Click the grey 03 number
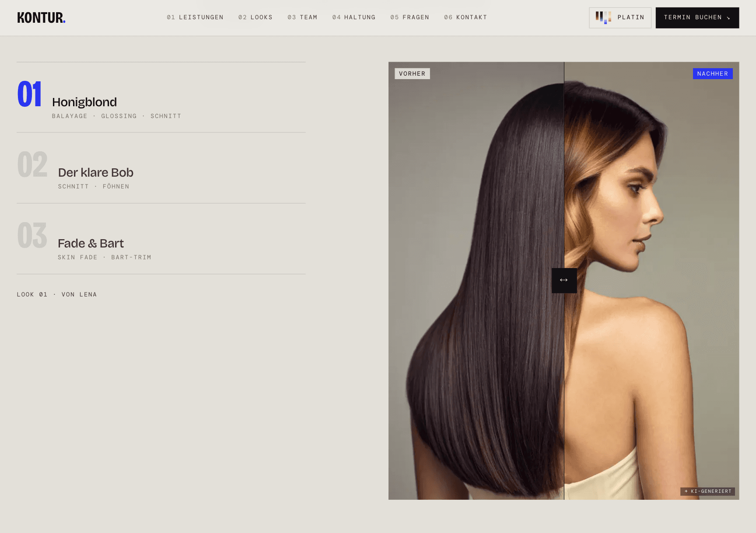Screen dimensions: 756x533 [32, 235]
